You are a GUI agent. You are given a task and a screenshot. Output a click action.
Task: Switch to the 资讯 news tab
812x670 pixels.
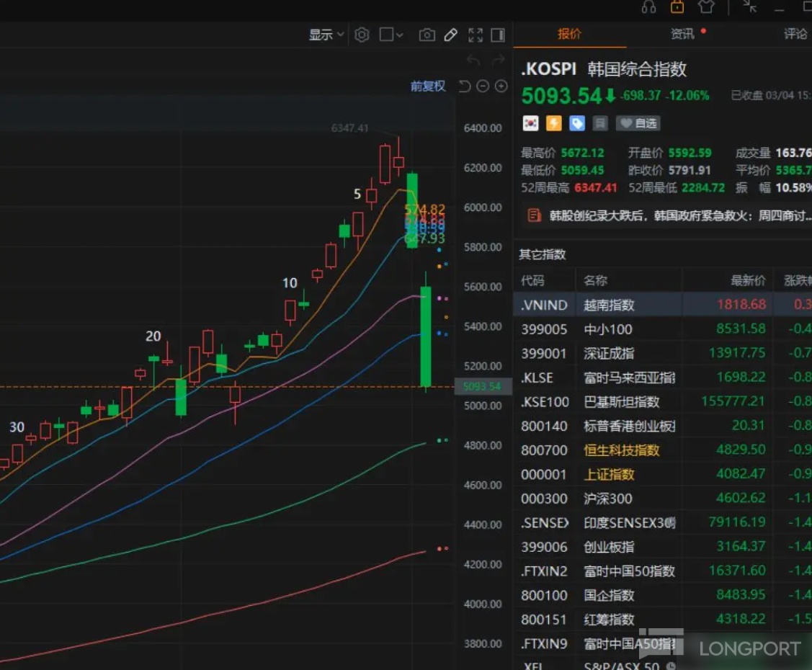coord(682,34)
